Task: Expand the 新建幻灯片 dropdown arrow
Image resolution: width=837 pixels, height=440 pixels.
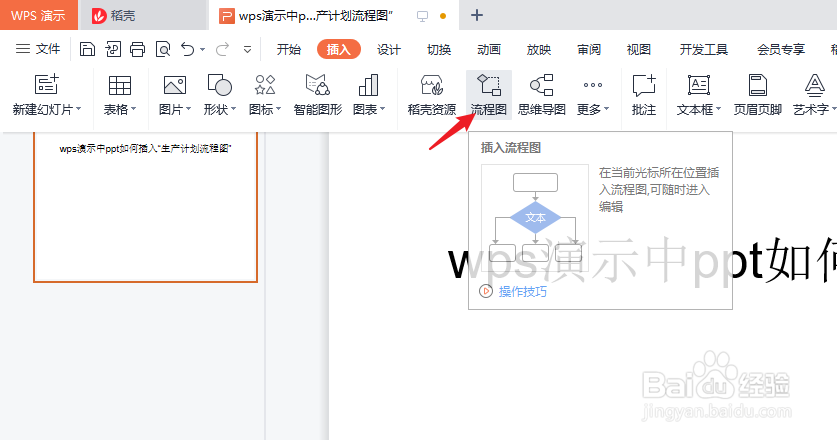Action: click(x=78, y=109)
